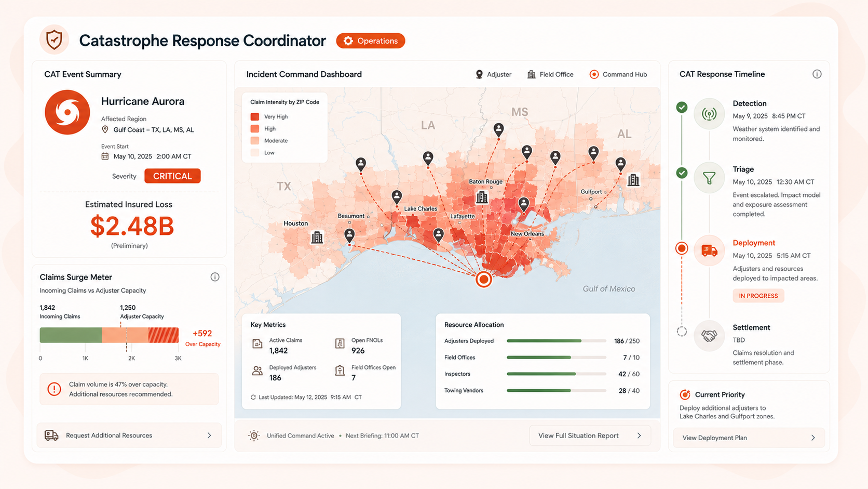868x489 pixels.
Task: Click the CAT Response Timeline info icon
Action: pos(817,74)
